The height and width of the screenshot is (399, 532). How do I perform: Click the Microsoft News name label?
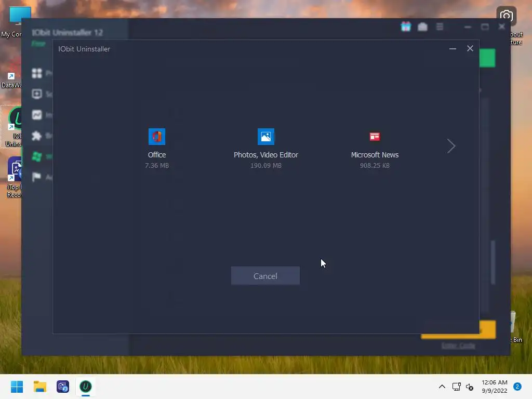tap(375, 155)
